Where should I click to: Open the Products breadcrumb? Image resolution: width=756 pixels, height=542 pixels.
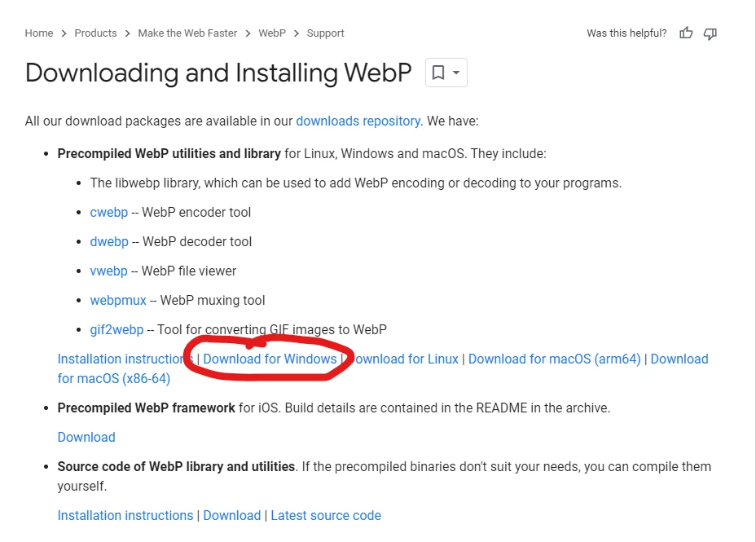95,33
